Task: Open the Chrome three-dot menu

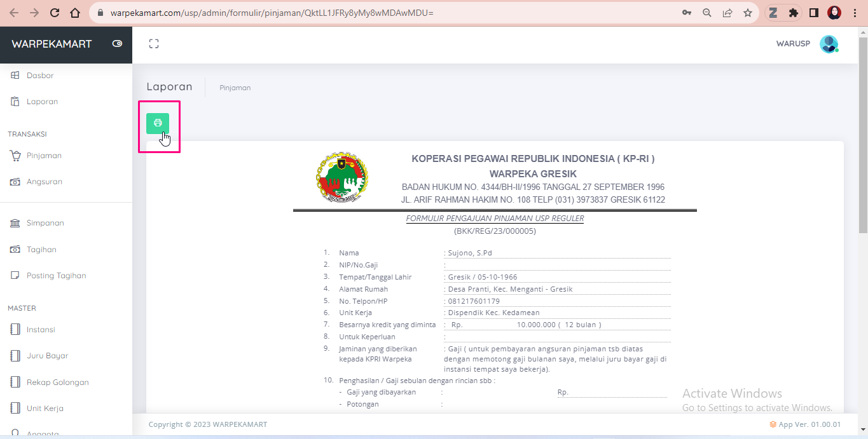Action: pyautogui.click(x=855, y=13)
